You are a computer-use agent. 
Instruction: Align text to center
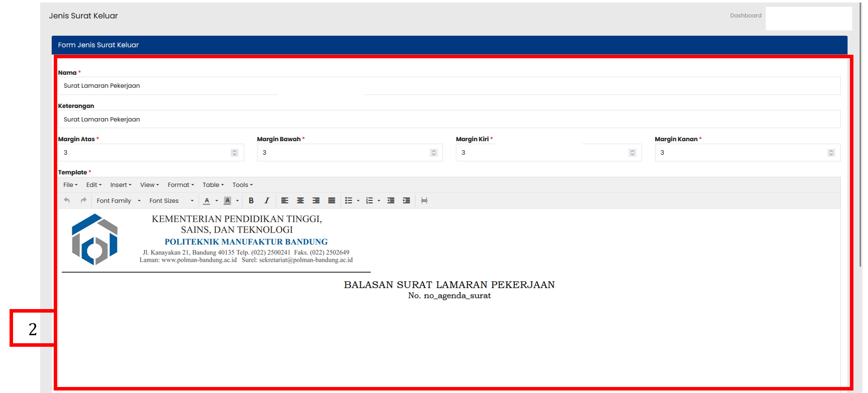(300, 201)
